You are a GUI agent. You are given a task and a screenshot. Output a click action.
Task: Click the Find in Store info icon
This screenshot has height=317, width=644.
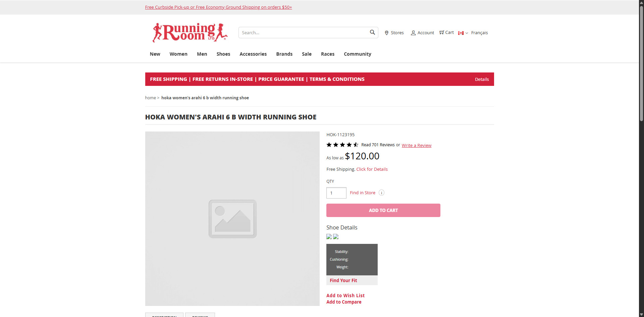coord(381,193)
